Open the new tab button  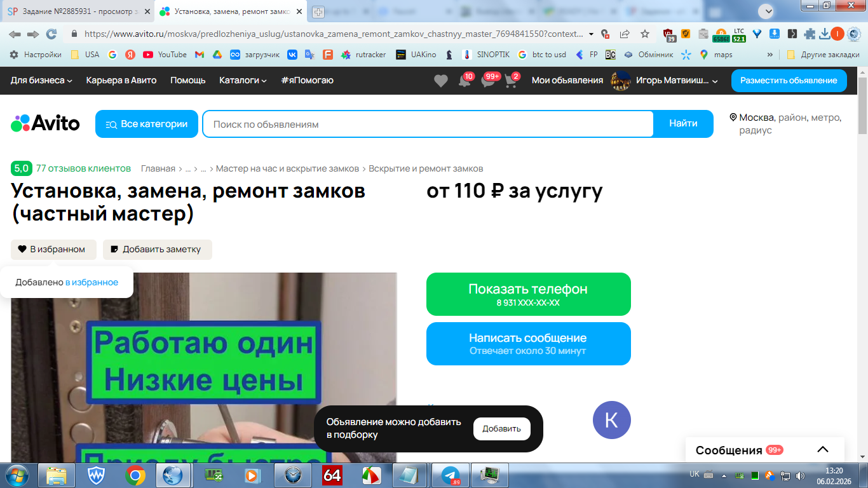[x=318, y=11]
